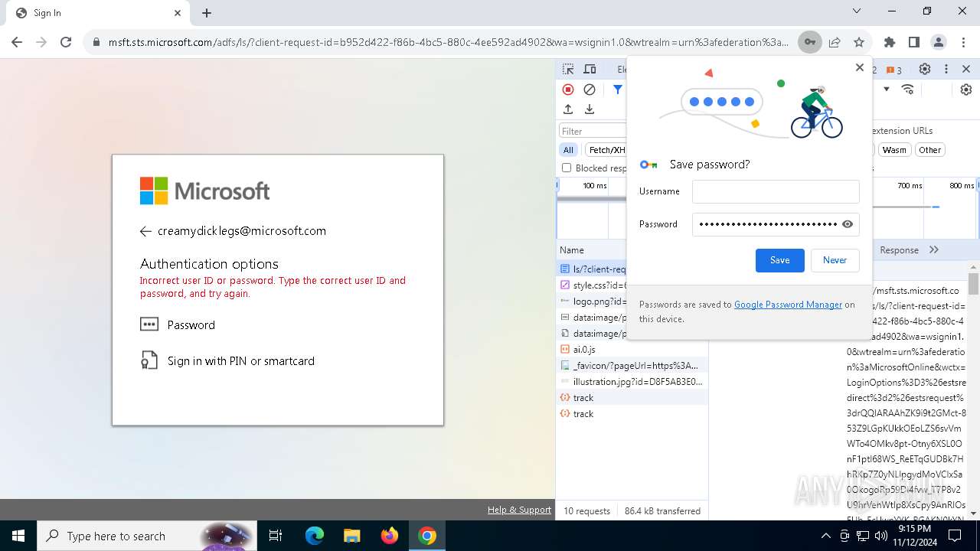Select the All filter chip

[568, 150]
